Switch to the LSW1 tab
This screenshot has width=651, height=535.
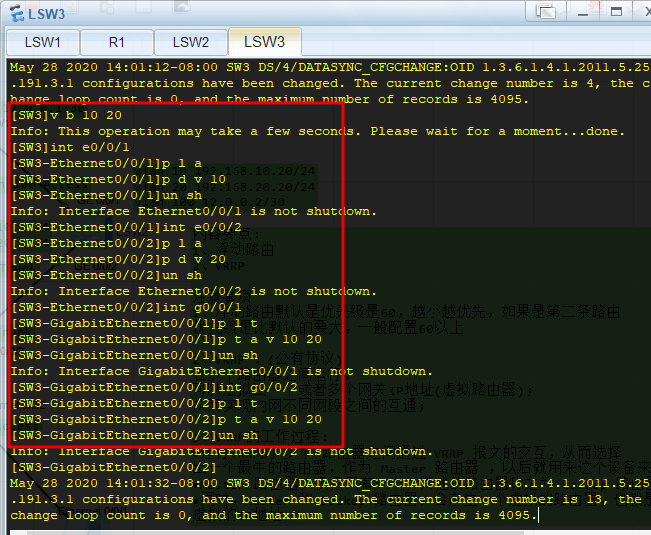pos(43,42)
